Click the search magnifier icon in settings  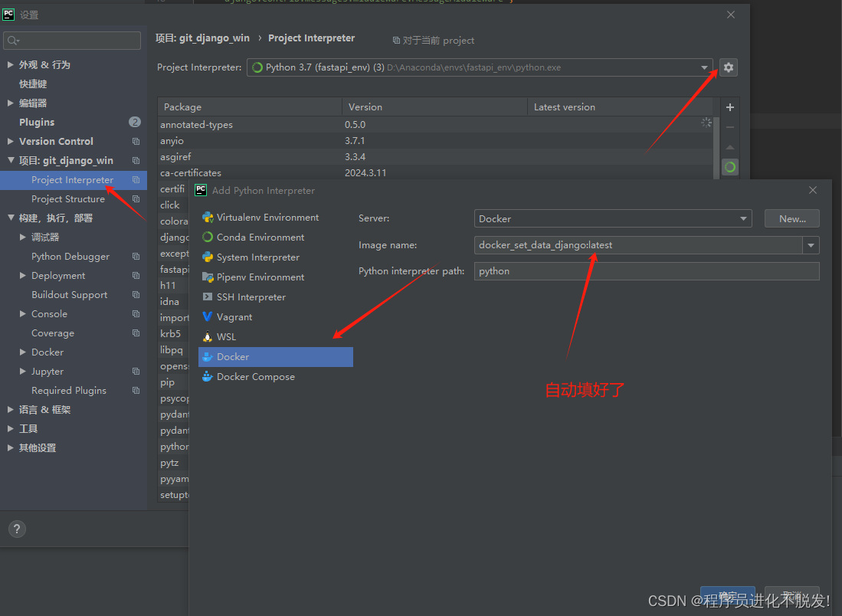pyautogui.click(x=13, y=41)
